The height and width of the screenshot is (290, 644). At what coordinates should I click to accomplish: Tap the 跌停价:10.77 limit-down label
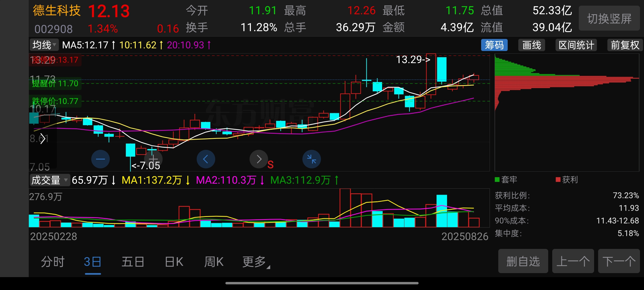tap(55, 101)
